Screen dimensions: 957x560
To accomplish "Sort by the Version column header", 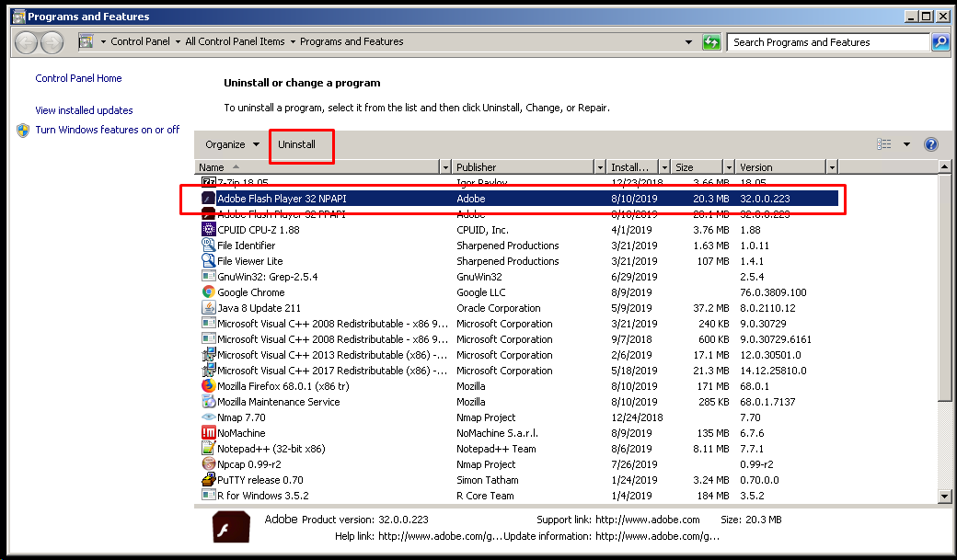I will point(780,167).
